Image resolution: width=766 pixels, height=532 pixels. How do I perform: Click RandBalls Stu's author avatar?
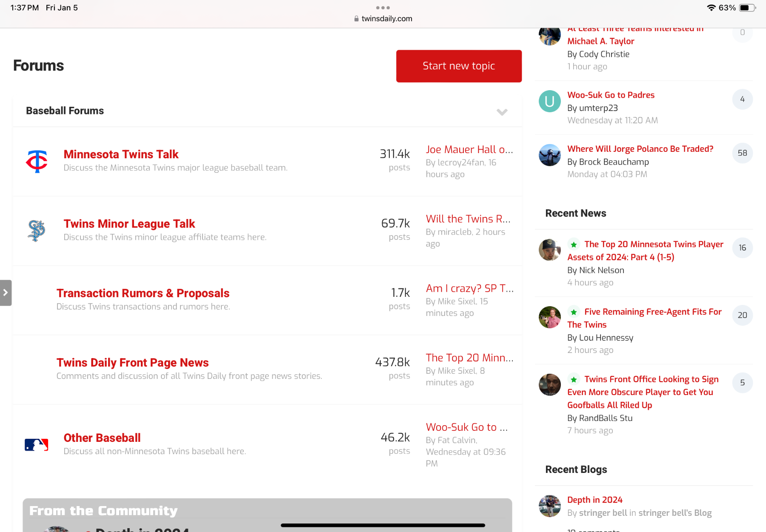549,385
